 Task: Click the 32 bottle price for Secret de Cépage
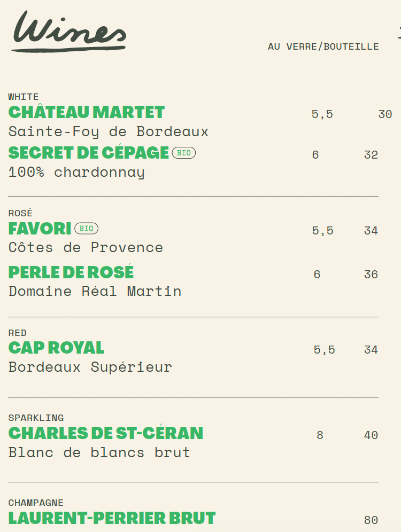[x=371, y=155]
